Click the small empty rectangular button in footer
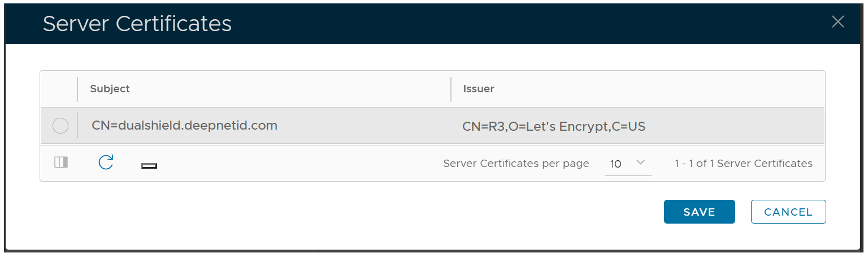 point(149,165)
